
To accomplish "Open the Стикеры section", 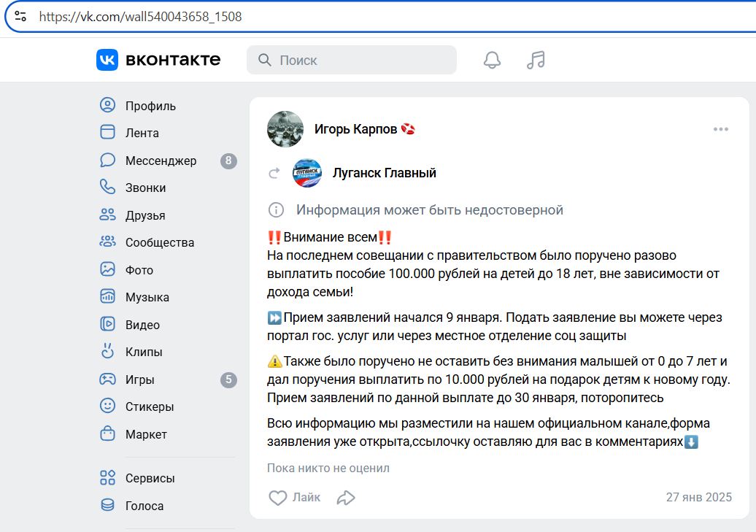I will click(148, 406).
